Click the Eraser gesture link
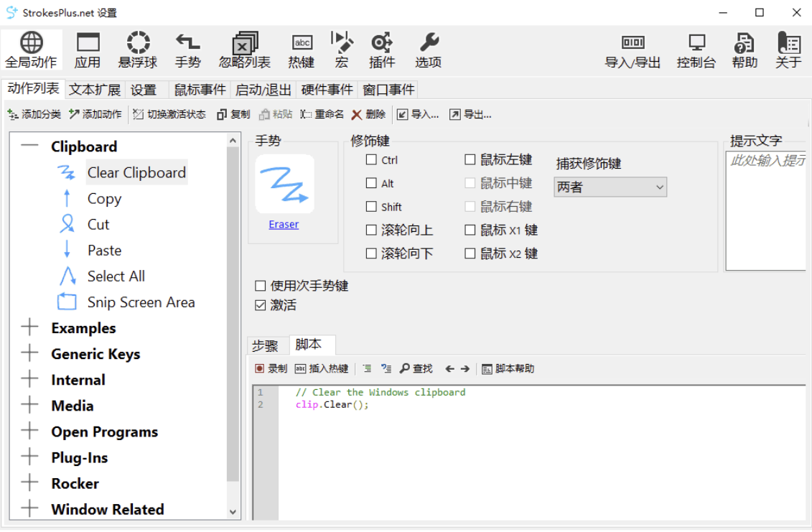Viewport: 812px width, 532px height. click(284, 224)
